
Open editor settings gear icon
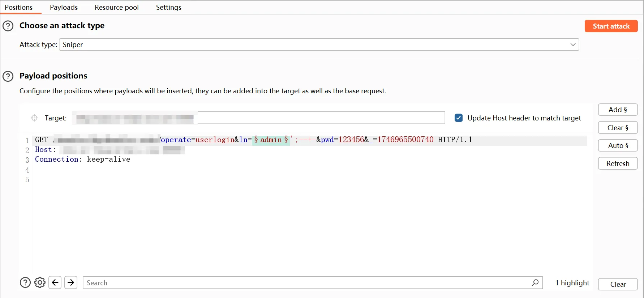pos(40,282)
